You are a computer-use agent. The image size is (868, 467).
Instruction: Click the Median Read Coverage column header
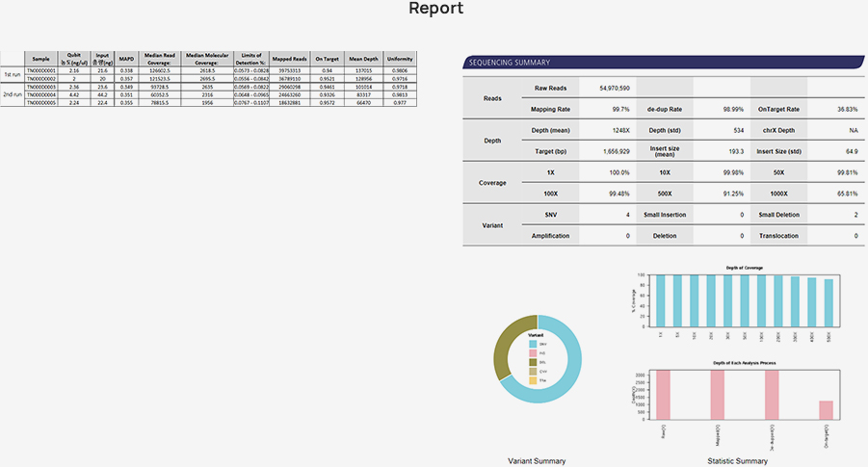click(x=159, y=59)
